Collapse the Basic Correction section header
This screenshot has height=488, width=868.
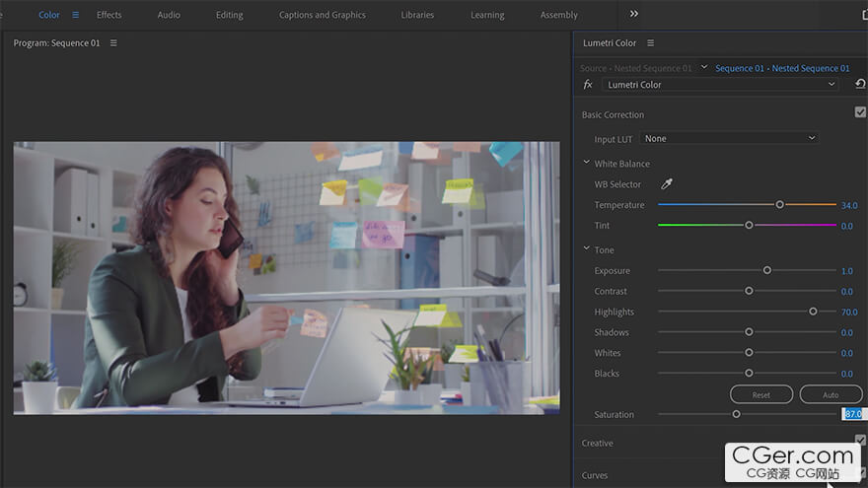coord(613,115)
